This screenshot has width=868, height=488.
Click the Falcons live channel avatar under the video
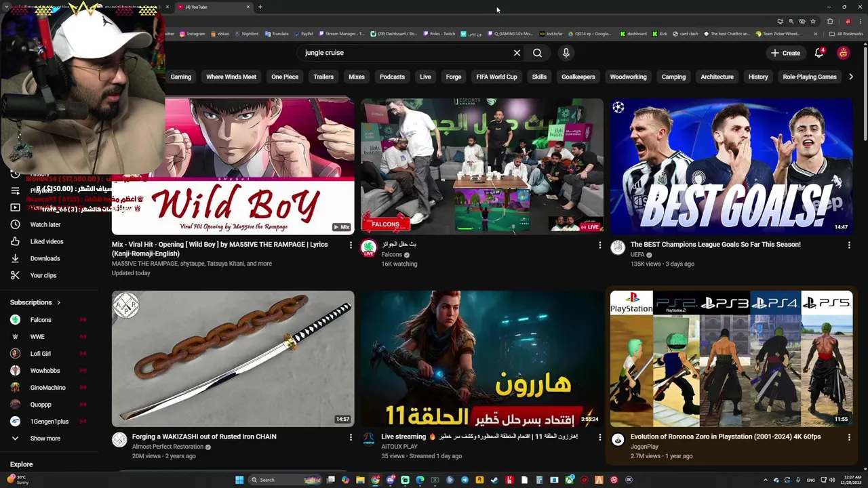pos(369,247)
